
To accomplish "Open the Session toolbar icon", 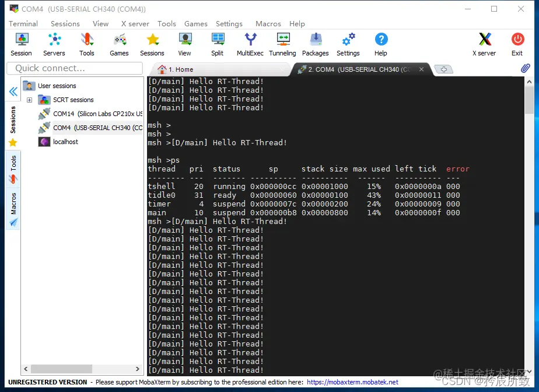I will [22, 44].
